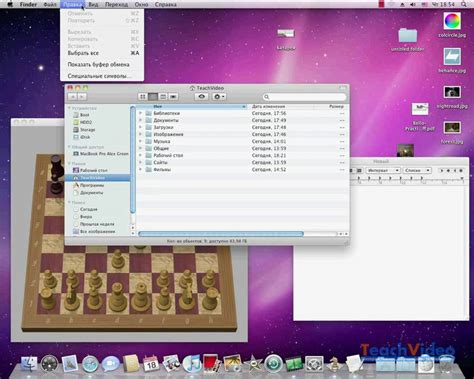Click the Quick Look eye button
The width and height of the screenshot is (474, 379).
coord(201,97)
